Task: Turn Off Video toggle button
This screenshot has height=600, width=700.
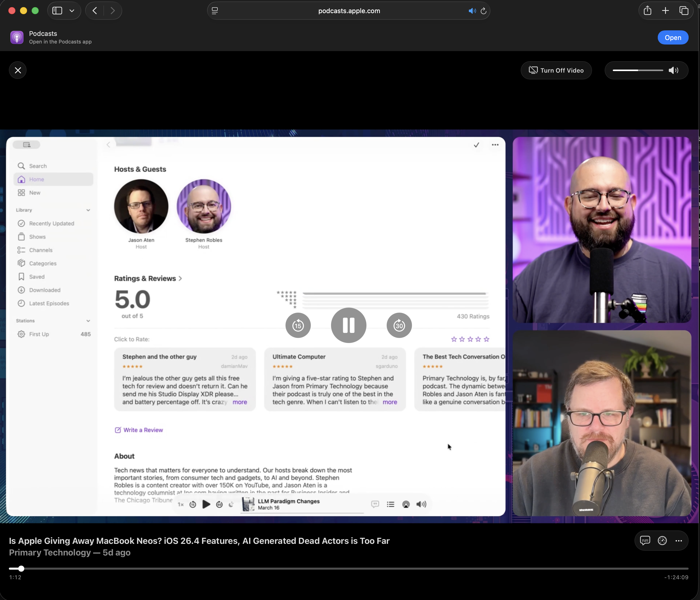Action: point(556,70)
